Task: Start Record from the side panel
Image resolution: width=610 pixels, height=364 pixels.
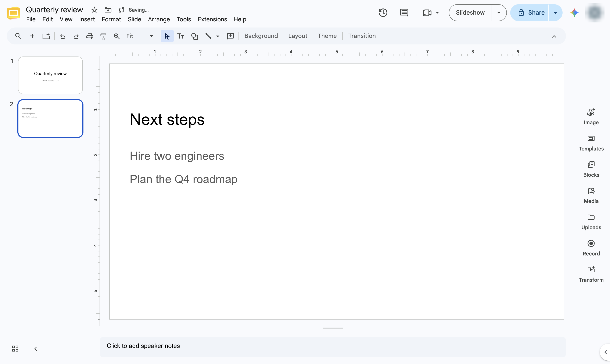Action: coord(591,248)
